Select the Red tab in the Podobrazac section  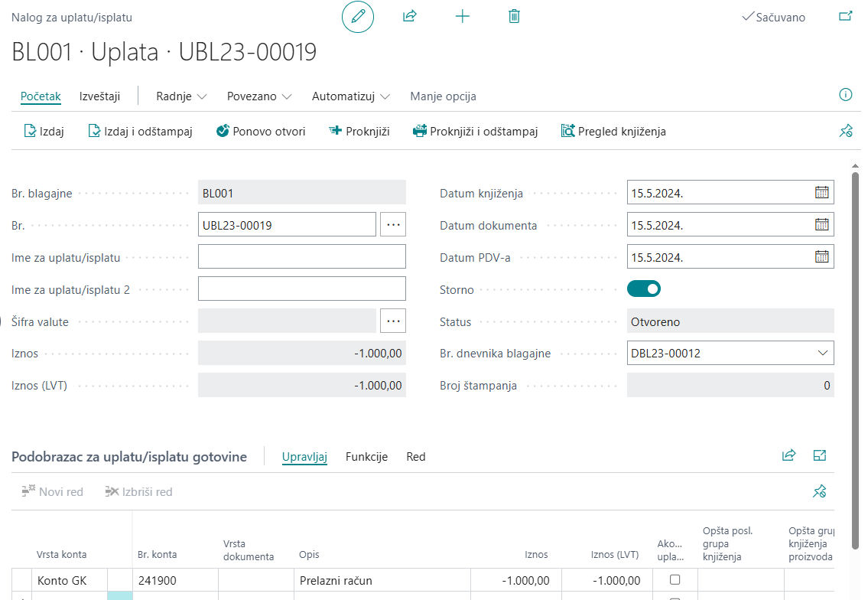(416, 457)
